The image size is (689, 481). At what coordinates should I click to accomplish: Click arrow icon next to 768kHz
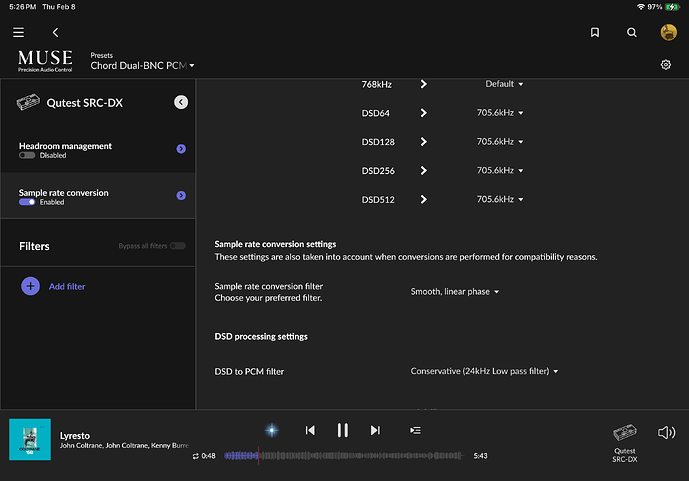(423, 84)
